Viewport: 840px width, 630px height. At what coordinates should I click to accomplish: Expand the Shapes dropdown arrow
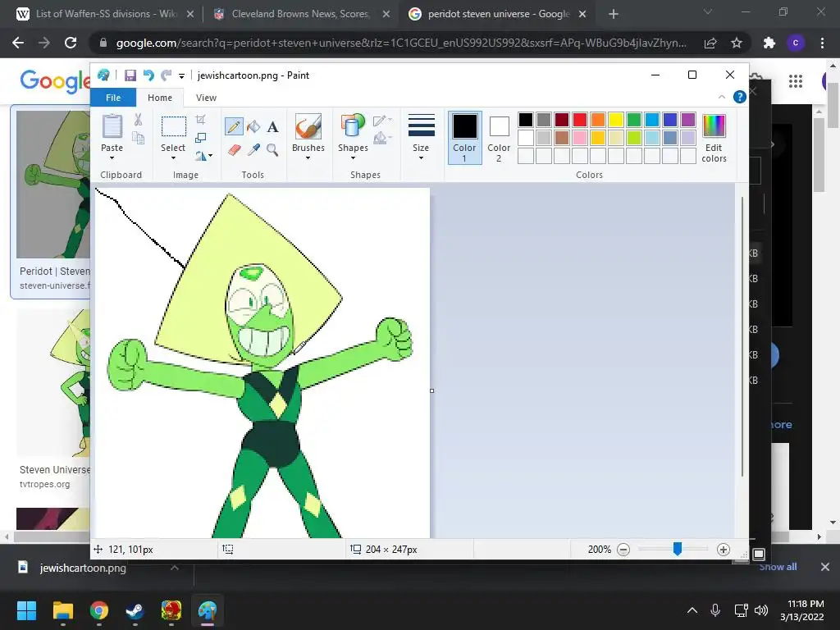pyautogui.click(x=353, y=158)
